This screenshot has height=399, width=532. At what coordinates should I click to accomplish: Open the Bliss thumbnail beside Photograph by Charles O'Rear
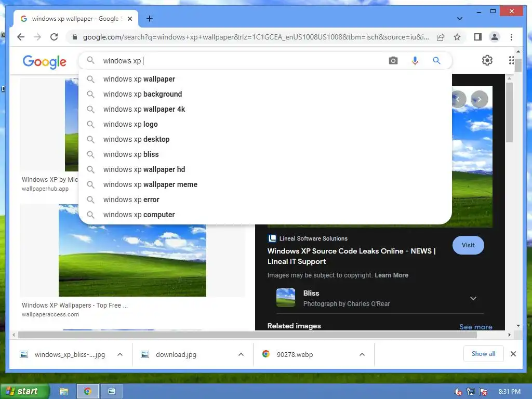286,298
